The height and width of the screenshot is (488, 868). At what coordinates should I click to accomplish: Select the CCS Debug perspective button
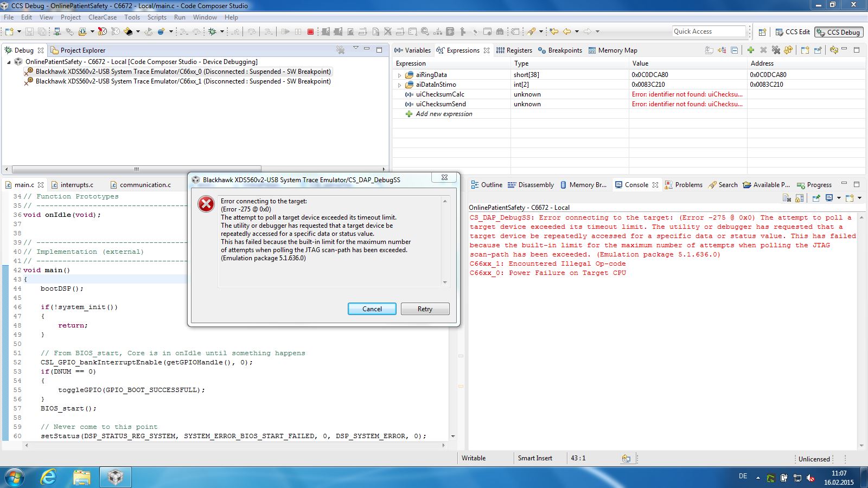pos(839,32)
